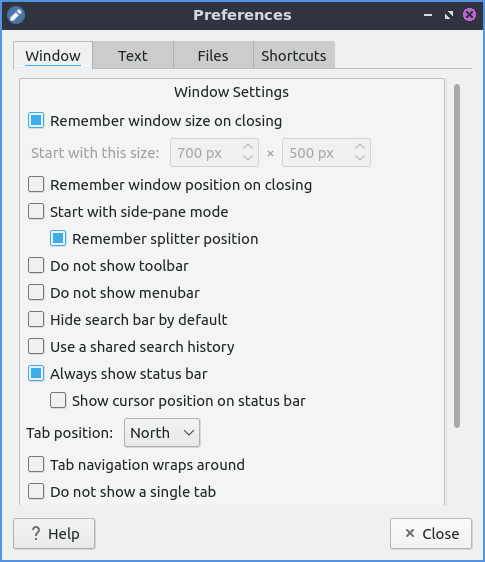Click the Close button
The image size is (485, 562).
[x=431, y=533]
